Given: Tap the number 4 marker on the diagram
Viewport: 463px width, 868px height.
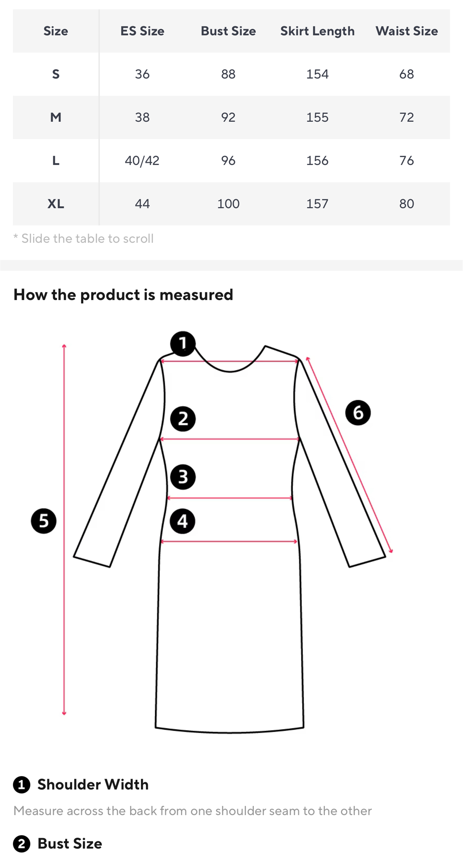Looking at the screenshot, I should [182, 521].
